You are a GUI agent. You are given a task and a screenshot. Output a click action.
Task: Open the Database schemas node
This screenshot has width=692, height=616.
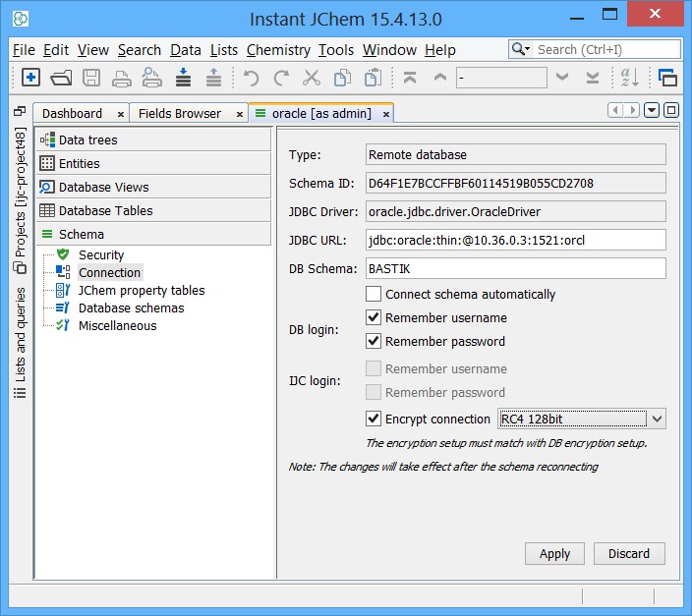(x=131, y=308)
